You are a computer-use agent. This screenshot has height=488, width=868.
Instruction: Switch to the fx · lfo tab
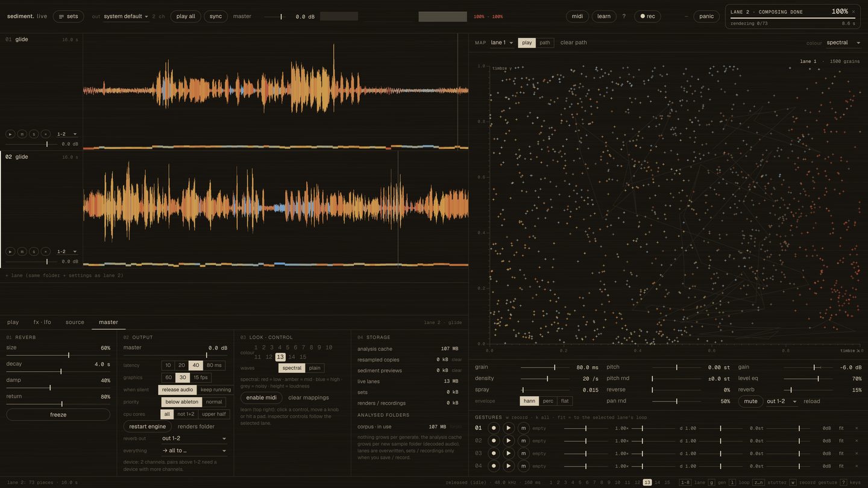pyautogui.click(x=42, y=322)
